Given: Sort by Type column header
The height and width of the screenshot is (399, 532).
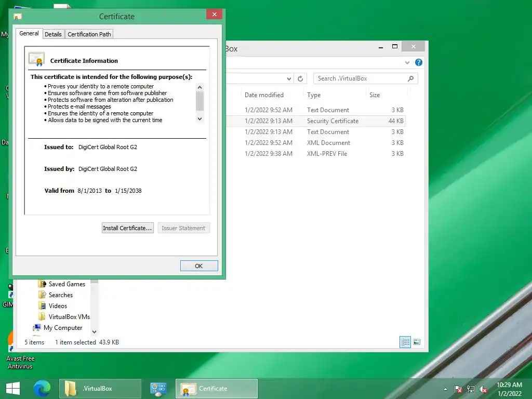Looking at the screenshot, I should (x=314, y=95).
